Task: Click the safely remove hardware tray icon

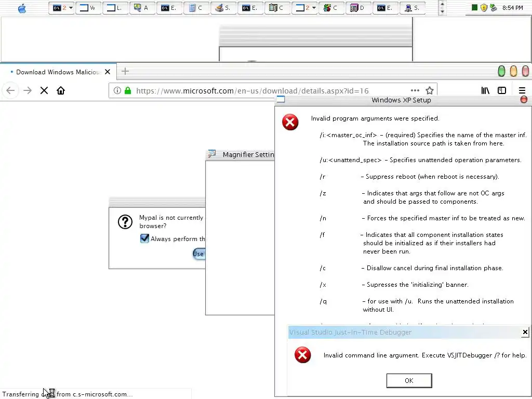Action: pos(494,7)
